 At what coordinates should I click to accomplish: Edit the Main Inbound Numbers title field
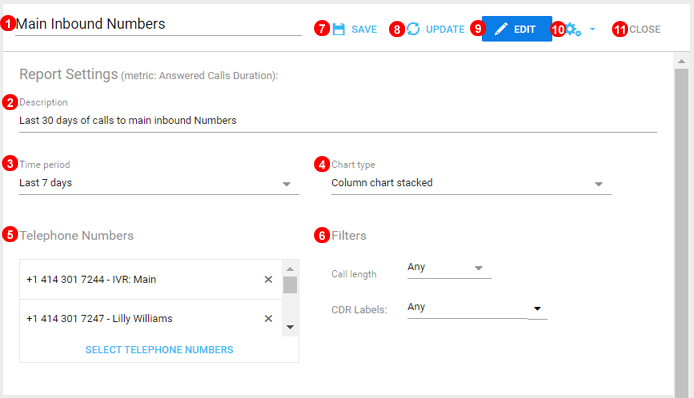coord(158,24)
